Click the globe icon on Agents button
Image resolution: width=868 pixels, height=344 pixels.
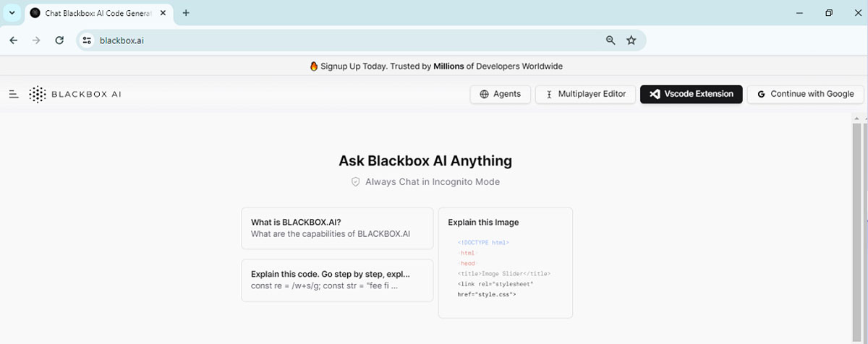coord(485,94)
